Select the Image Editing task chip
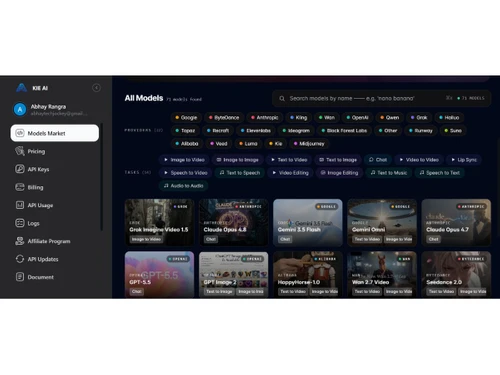500x375 pixels. [339, 173]
